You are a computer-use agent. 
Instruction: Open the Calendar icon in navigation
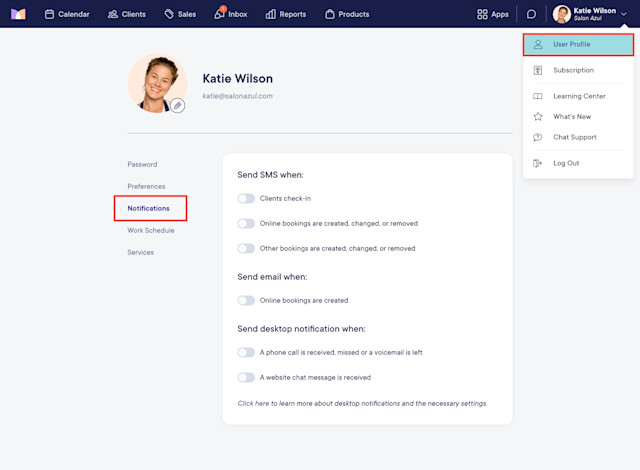49,14
